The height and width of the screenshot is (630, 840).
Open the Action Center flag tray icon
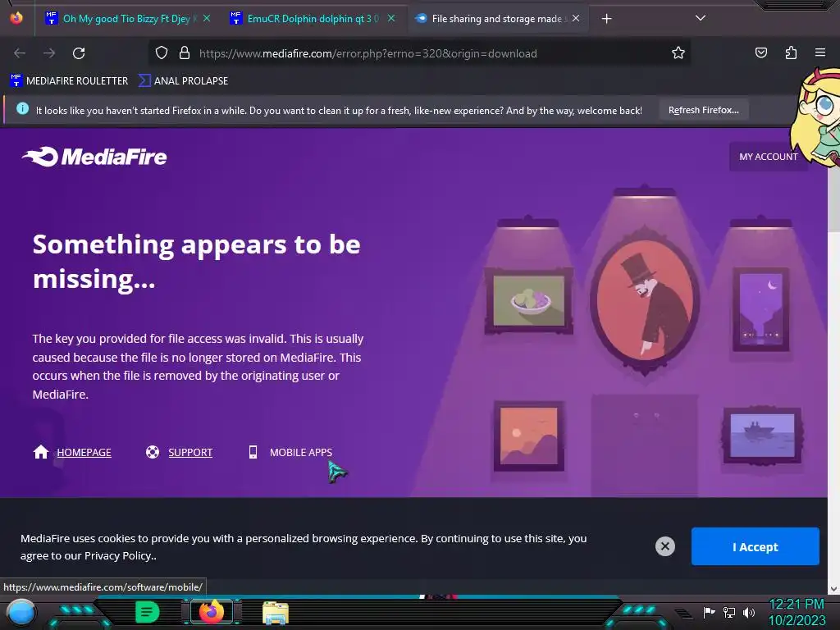710,612
